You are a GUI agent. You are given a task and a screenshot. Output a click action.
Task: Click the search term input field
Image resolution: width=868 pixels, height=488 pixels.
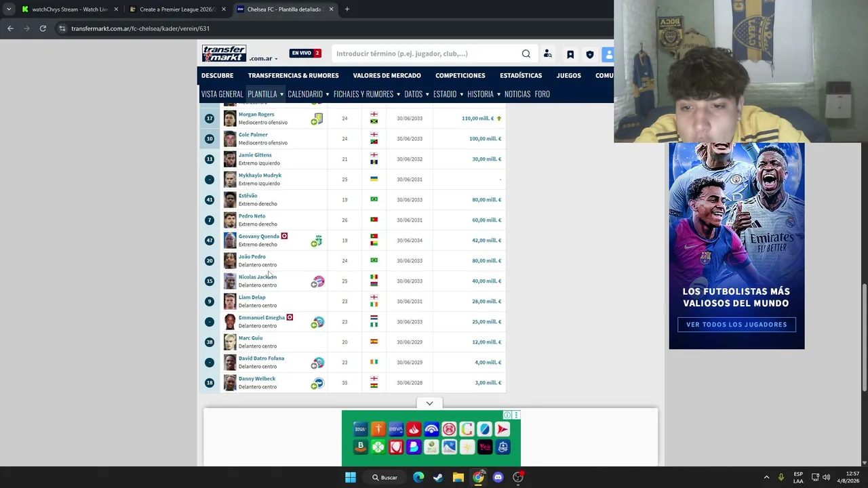tap(427, 54)
